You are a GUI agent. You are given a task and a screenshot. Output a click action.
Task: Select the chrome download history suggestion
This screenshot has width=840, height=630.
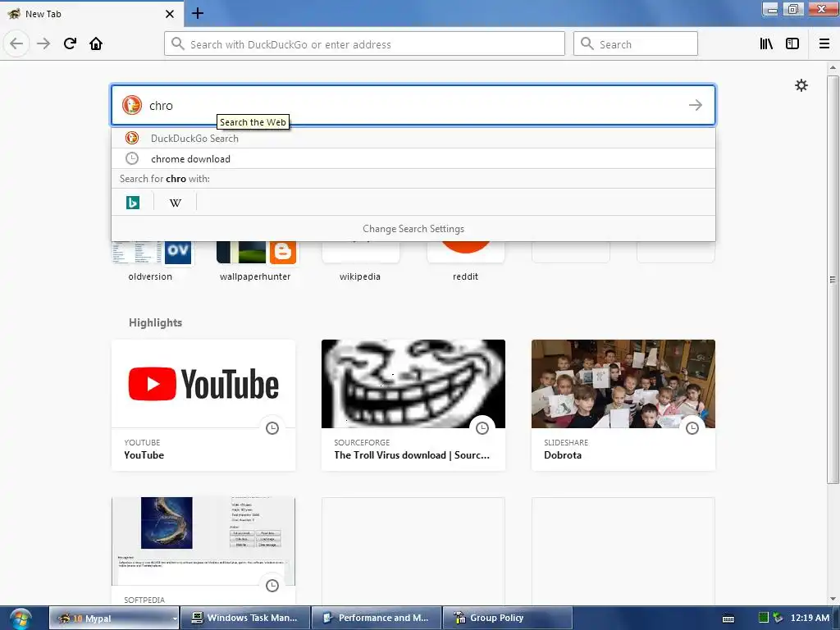[413, 158]
